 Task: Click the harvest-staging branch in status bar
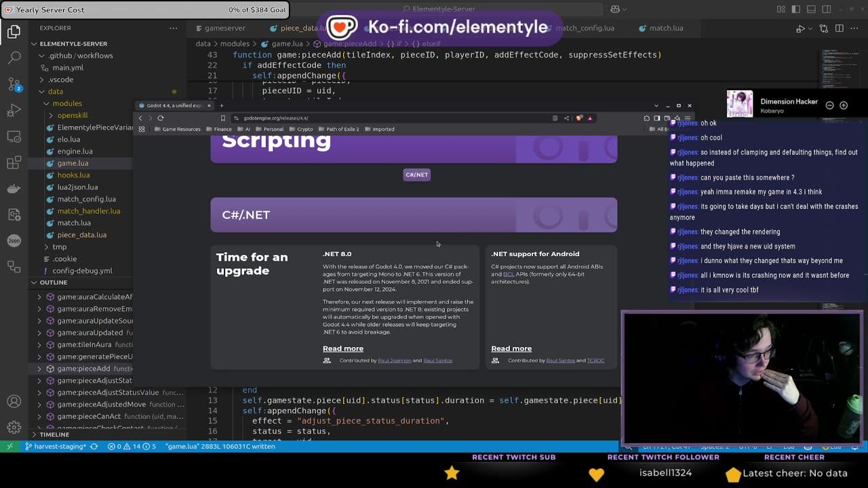[x=55, y=446]
